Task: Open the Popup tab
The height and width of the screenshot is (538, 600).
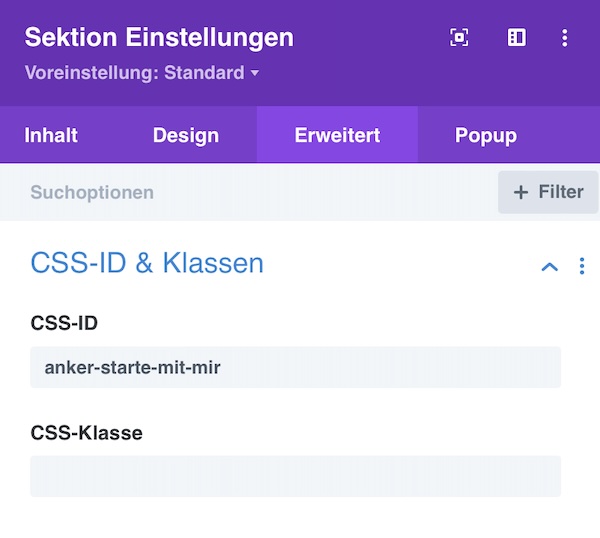Action: tap(486, 135)
